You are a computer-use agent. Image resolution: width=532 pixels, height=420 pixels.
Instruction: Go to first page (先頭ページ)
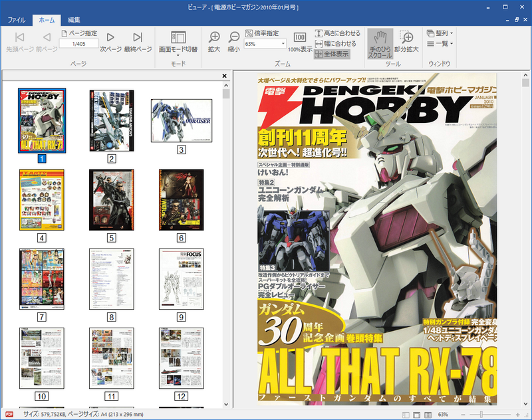20,42
